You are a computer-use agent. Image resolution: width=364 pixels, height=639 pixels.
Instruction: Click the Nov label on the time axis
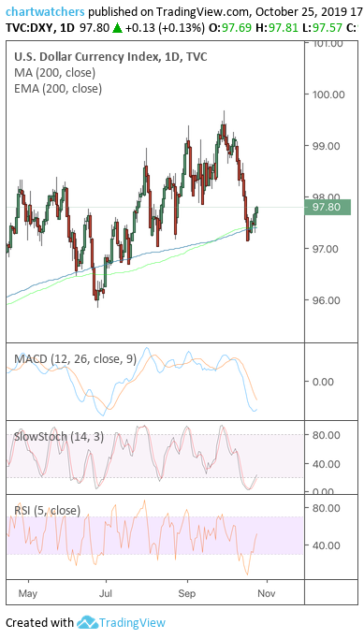click(x=267, y=593)
